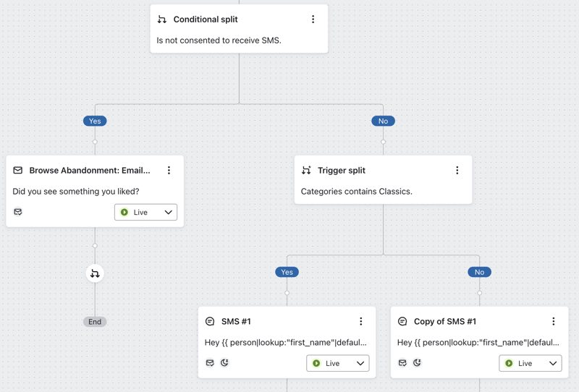Click the smart sending icon on SMS #1

(x=210, y=363)
